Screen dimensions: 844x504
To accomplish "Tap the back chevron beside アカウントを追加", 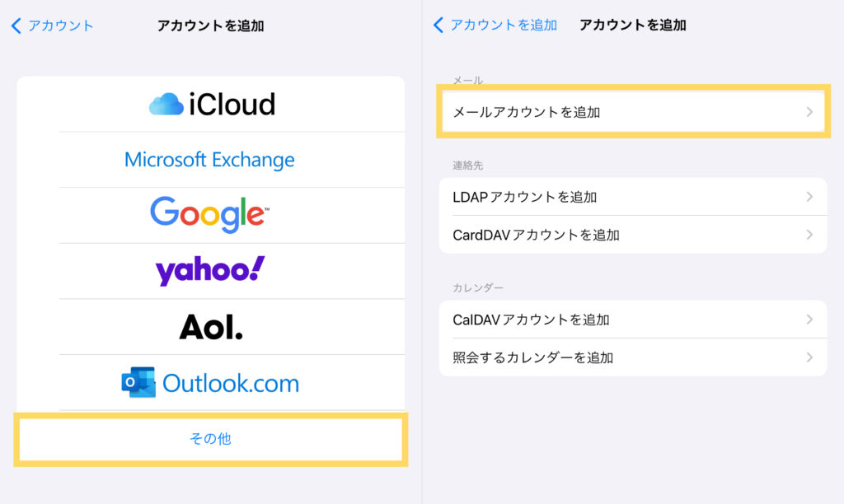I will (x=438, y=26).
